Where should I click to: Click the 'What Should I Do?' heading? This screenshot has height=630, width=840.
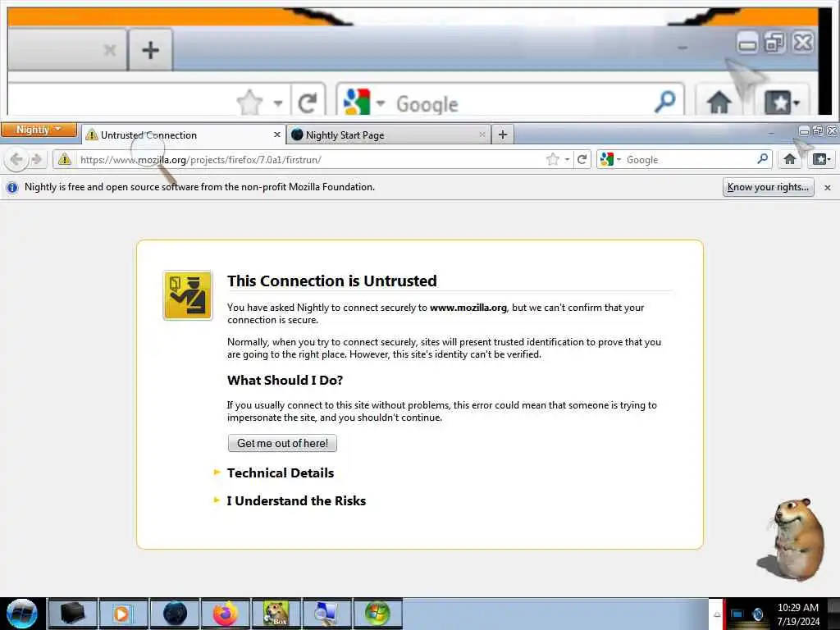click(x=285, y=381)
